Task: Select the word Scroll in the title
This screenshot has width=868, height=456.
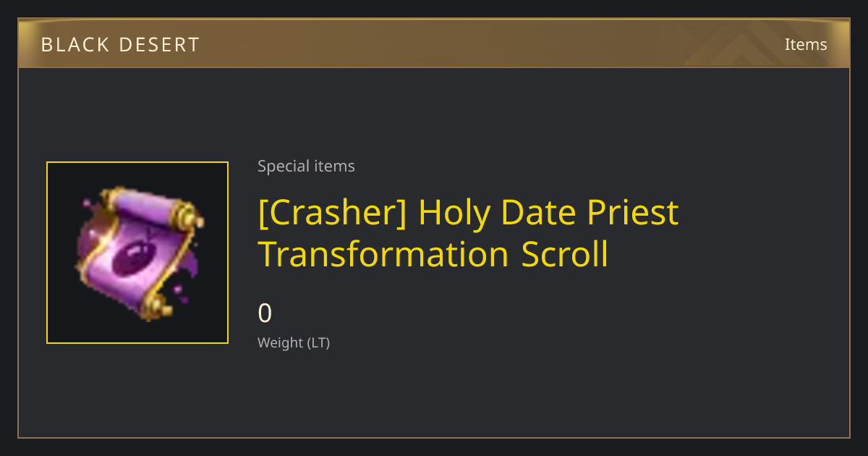Action: pos(565,255)
